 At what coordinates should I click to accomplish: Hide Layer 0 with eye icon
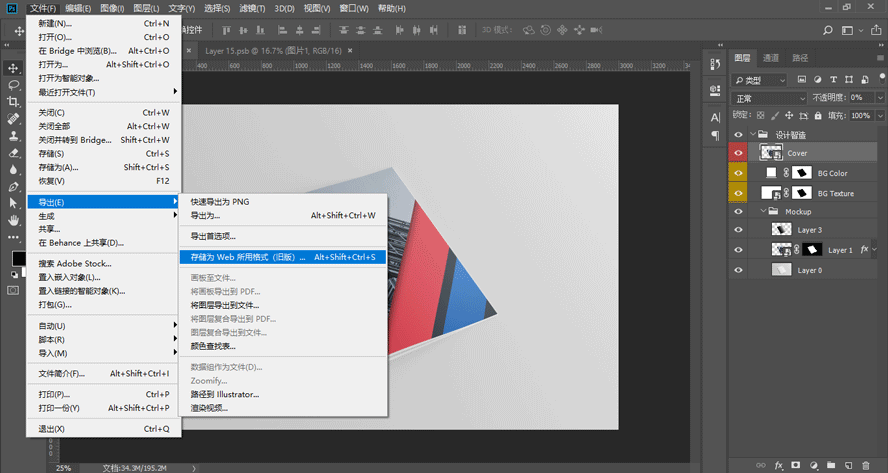pos(739,270)
